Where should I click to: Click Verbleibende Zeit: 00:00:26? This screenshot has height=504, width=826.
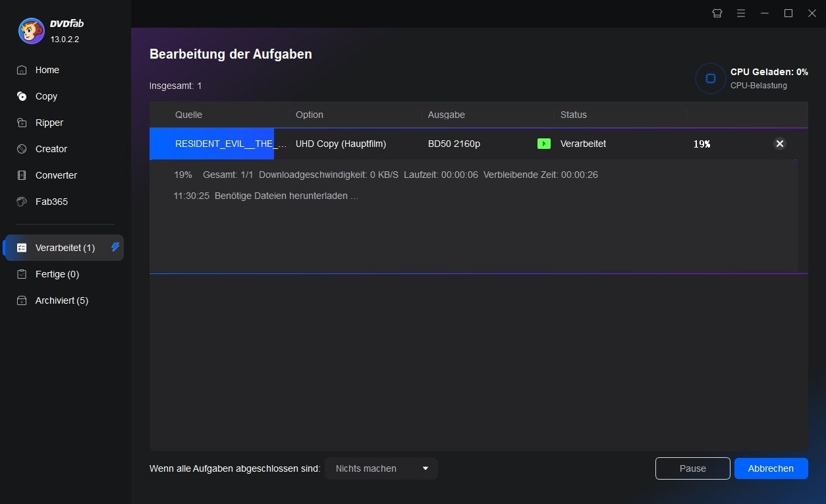(541, 175)
